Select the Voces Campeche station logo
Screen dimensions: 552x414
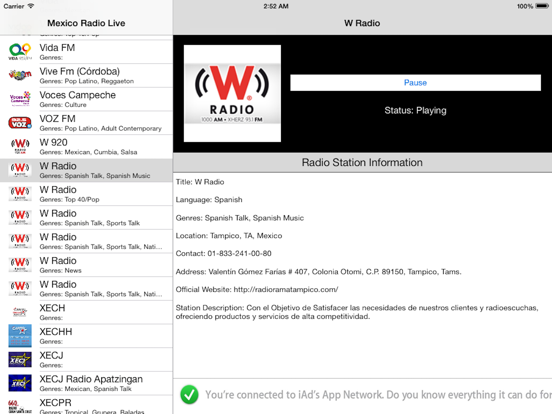pos(20,99)
